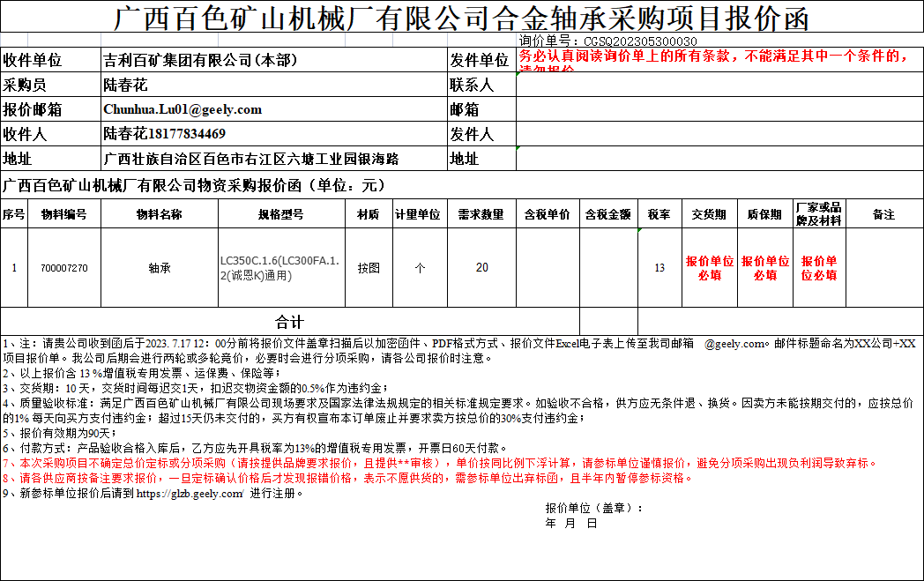Click the material name 轴承
Image resolution: width=924 pixels, height=581 pixels.
point(160,268)
